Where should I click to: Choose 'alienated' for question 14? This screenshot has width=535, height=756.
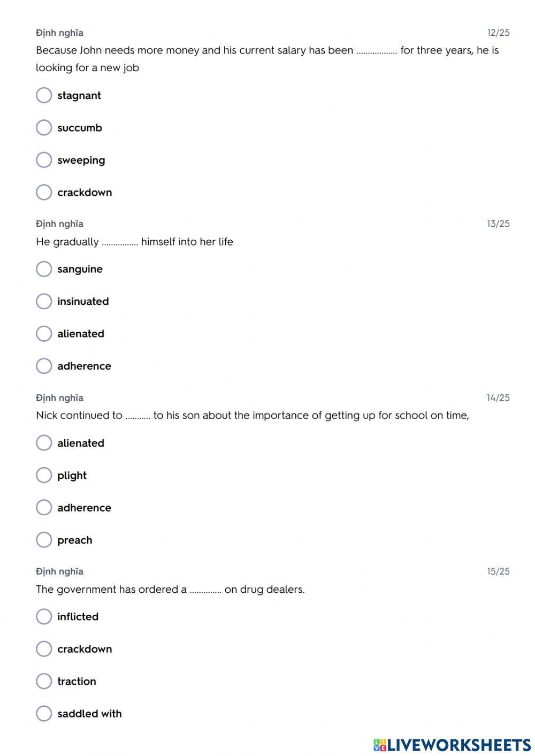44,443
